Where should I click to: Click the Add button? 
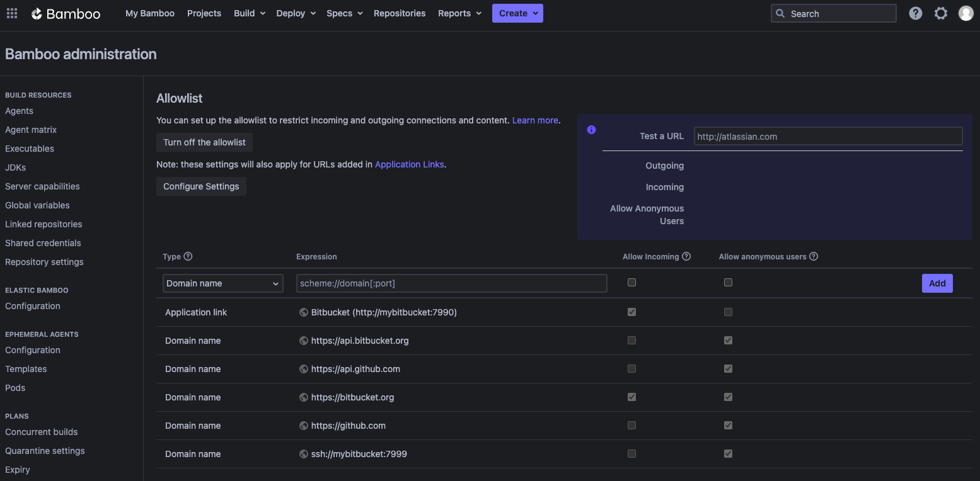[x=937, y=283]
